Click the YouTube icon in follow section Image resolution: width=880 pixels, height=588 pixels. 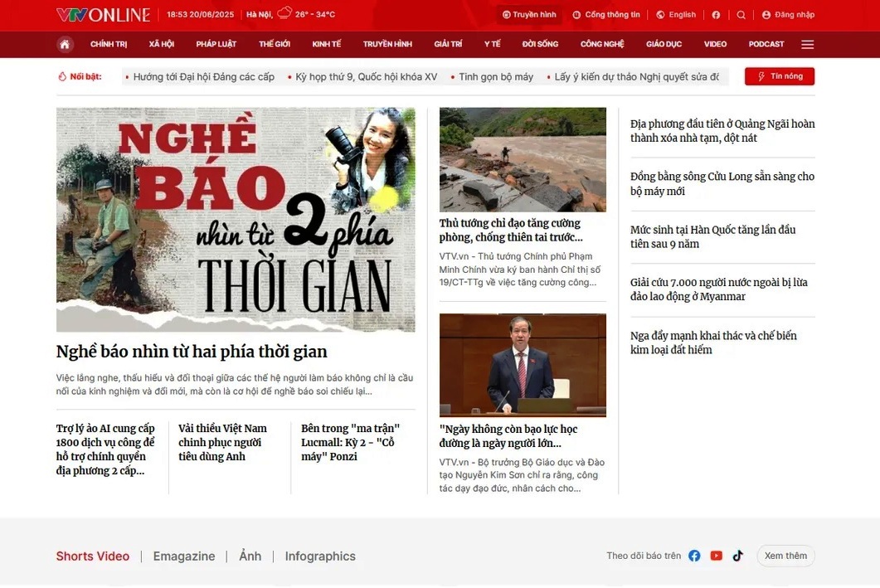(717, 556)
